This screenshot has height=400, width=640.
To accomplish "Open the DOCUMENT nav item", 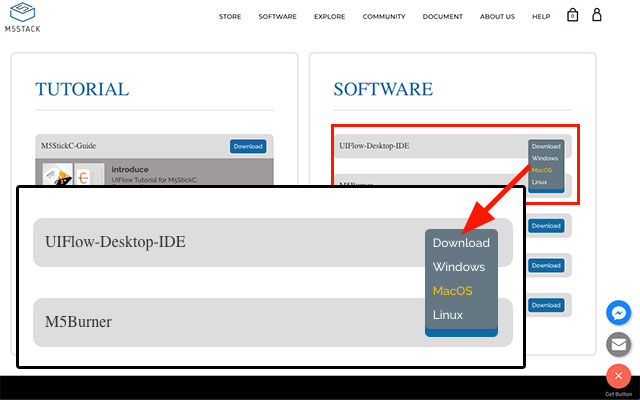I will [x=442, y=17].
